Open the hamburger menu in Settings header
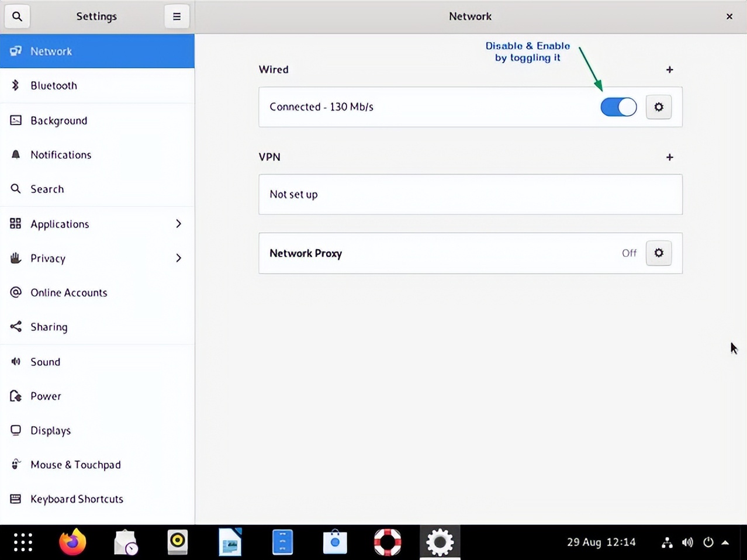The height and width of the screenshot is (560, 747). click(177, 16)
